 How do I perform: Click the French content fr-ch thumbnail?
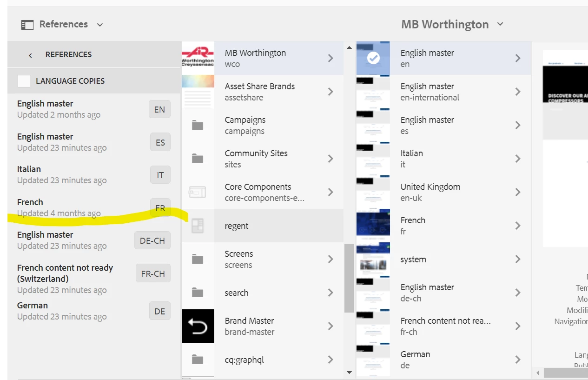pos(373,326)
